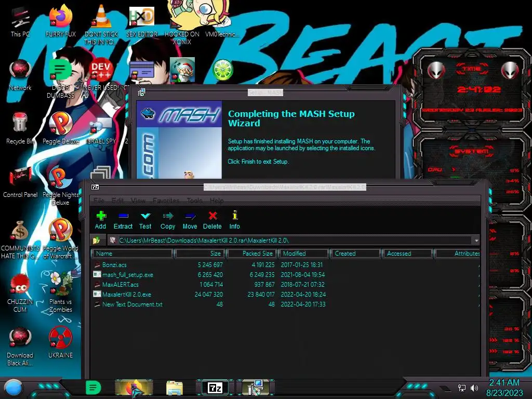The height and width of the screenshot is (399, 532).
Task: Click the Copy arrow icon in 7-Zip
Action: click(x=168, y=216)
